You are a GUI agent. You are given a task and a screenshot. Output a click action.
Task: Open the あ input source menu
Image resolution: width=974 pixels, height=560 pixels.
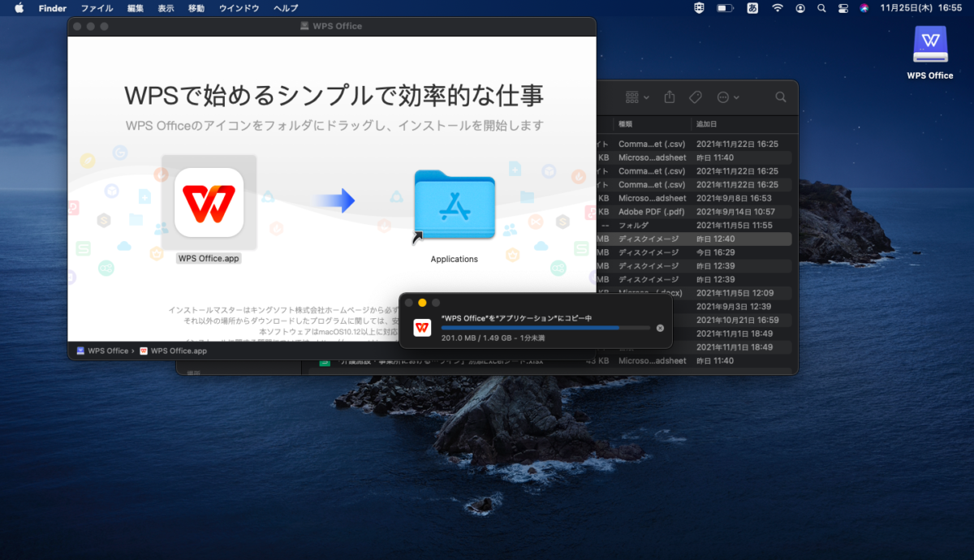752,8
